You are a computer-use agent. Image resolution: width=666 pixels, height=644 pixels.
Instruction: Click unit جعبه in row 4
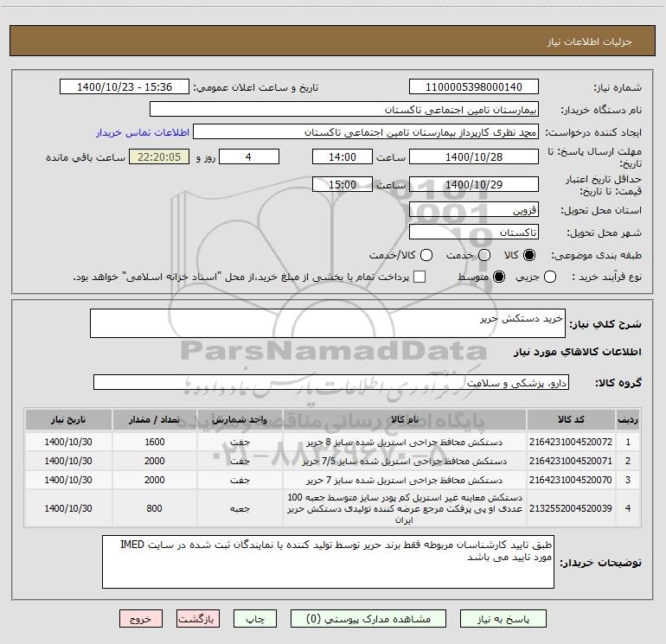(240, 508)
